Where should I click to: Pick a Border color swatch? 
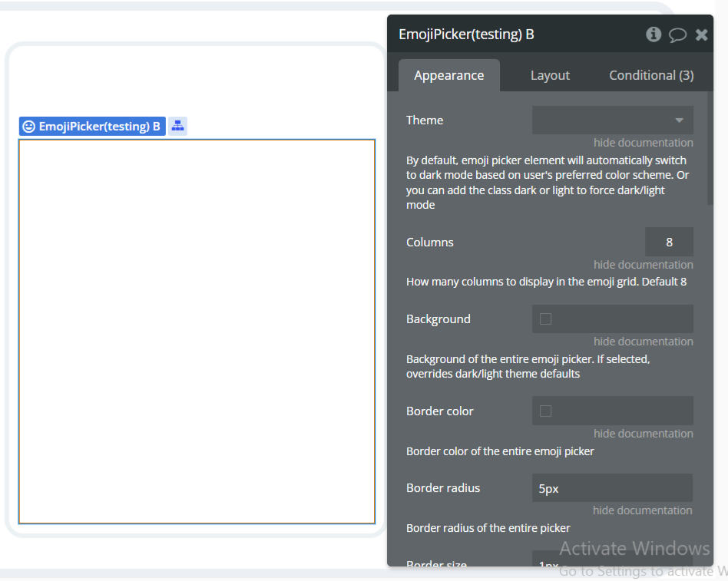(x=545, y=411)
